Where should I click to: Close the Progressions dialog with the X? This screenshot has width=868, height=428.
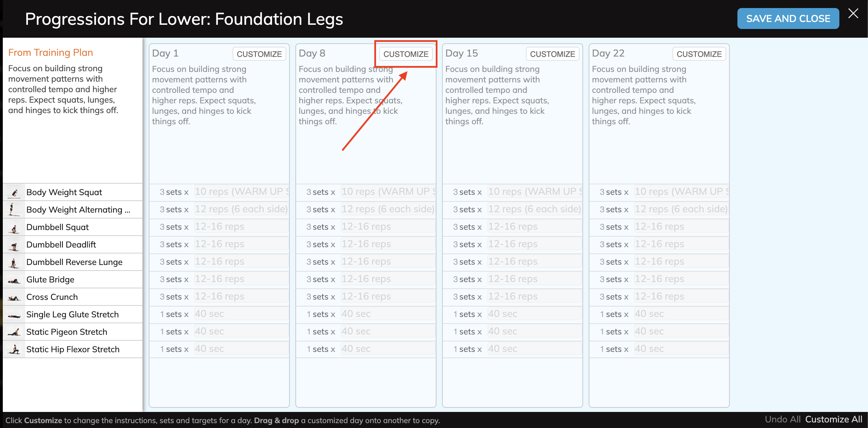(x=853, y=13)
